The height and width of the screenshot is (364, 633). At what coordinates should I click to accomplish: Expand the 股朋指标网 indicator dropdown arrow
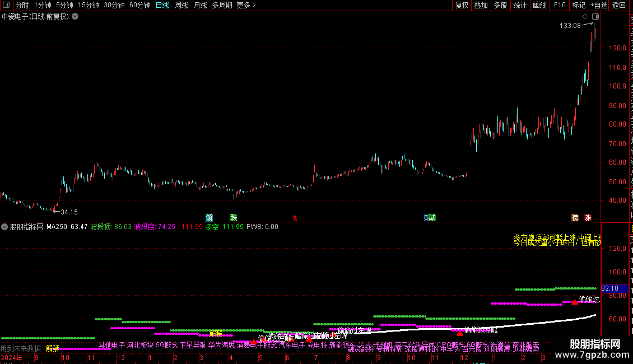click(4, 227)
